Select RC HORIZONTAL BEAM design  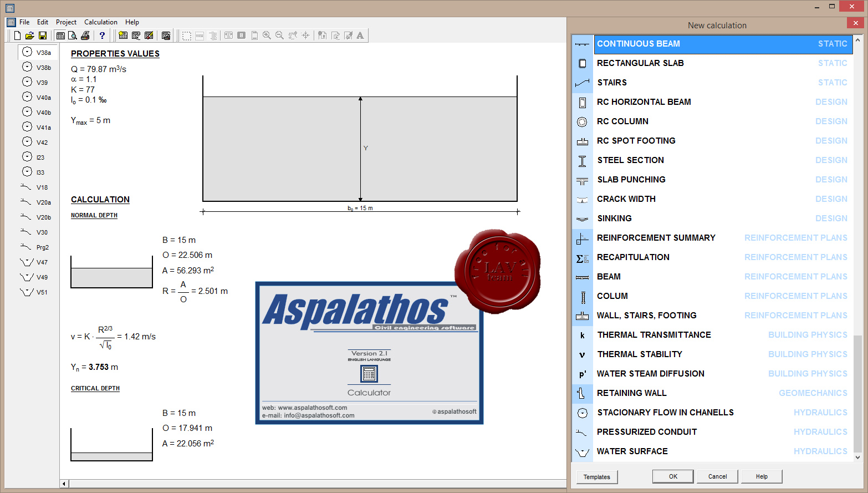(x=712, y=102)
